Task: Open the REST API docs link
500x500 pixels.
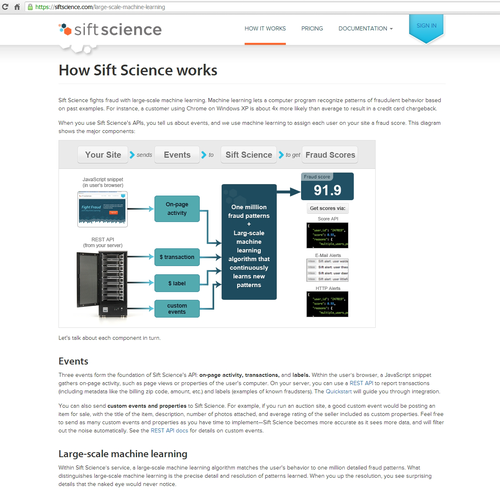Action: pos(169,431)
